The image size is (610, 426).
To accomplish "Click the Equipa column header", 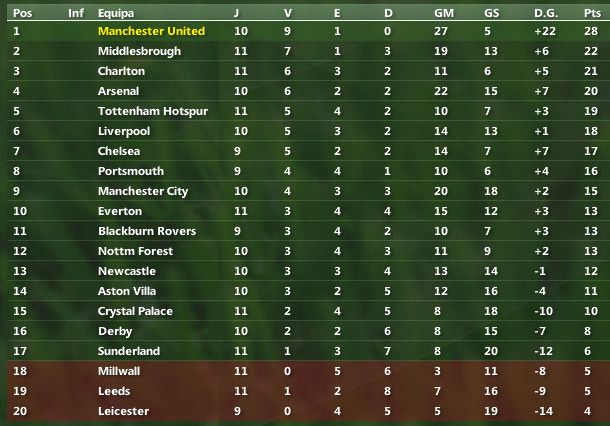I will (x=117, y=12).
